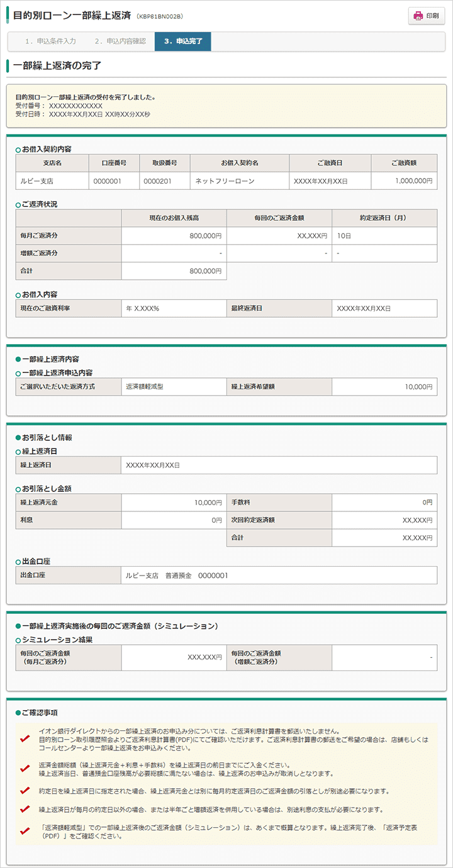This screenshot has width=453, height=868.
Task: Click the 支店名 column header
Action: (x=52, y=163)
